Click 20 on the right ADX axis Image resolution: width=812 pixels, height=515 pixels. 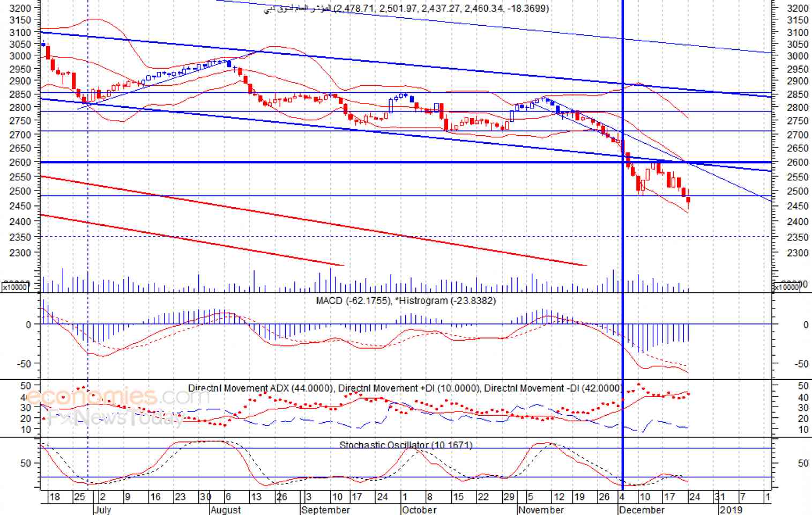[x=803, y=419]
